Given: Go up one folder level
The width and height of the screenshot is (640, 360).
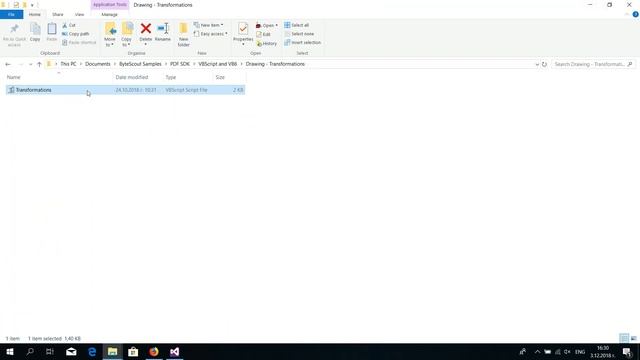Looking at the screenshot, I should pyautogui.click(x=39, y=64).
